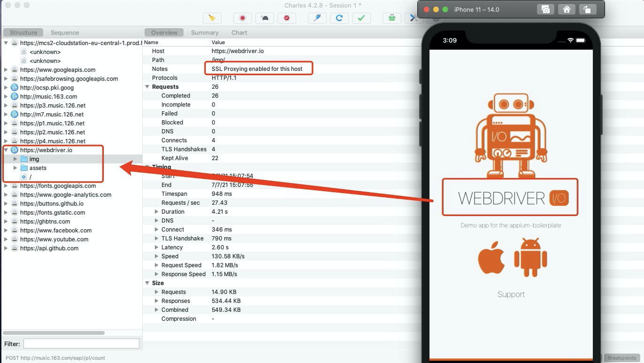
Task: Select the https://p4.music.126.net host
Action: pyautogui.click(x=53, y=141)
